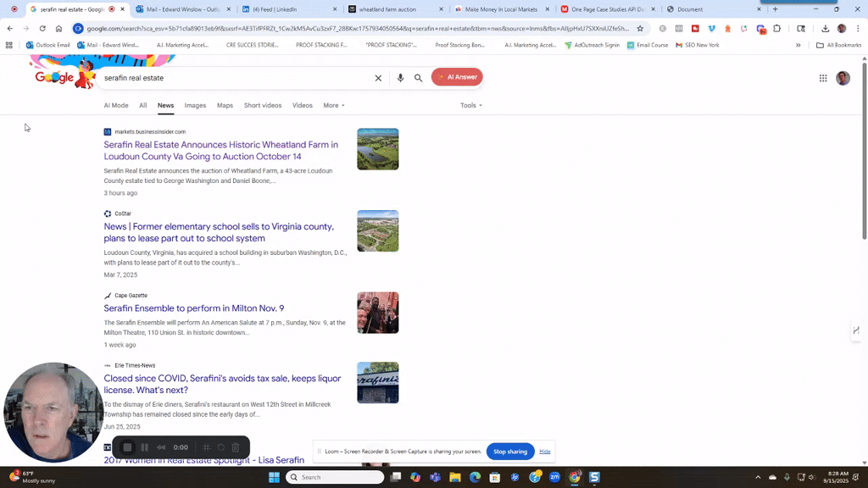This screenshot has height=488, width=868.
Task: Switch to AI Mode search tab
Action: click(x=115, y=105)
